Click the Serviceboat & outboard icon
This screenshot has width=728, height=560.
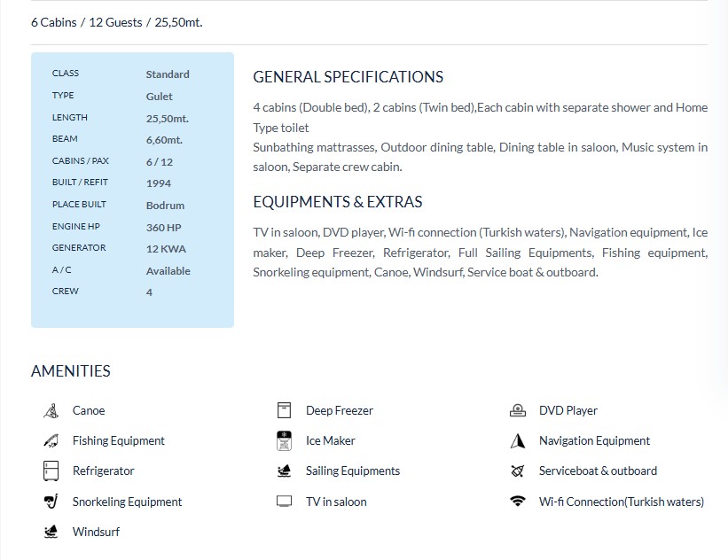(518, 471)
